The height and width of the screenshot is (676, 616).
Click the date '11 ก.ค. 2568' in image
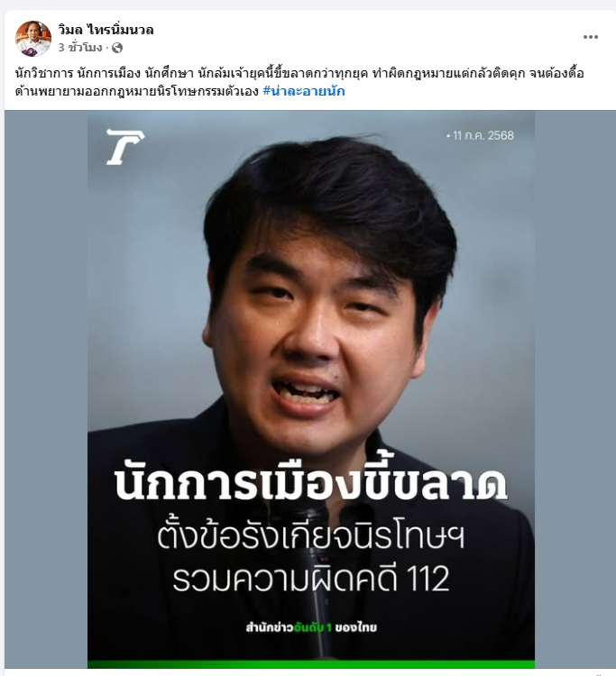[480, 135]
